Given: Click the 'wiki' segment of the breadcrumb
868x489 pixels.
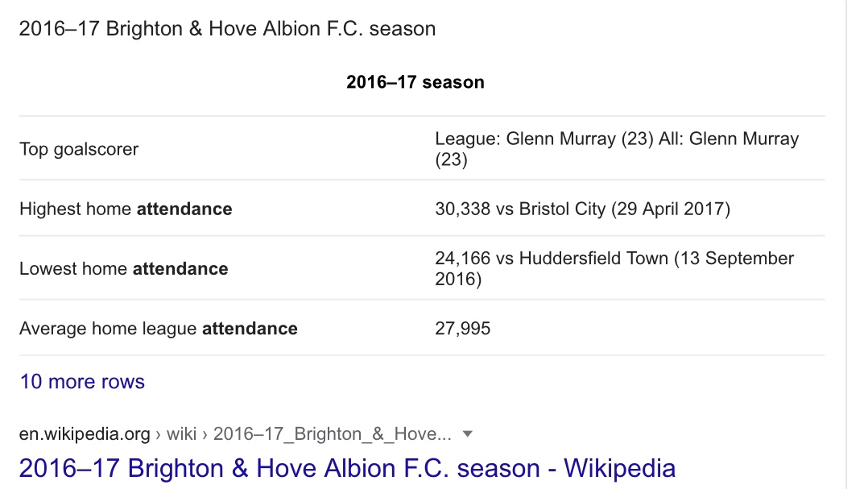Looking at the screenshot, I should point(182,433).
